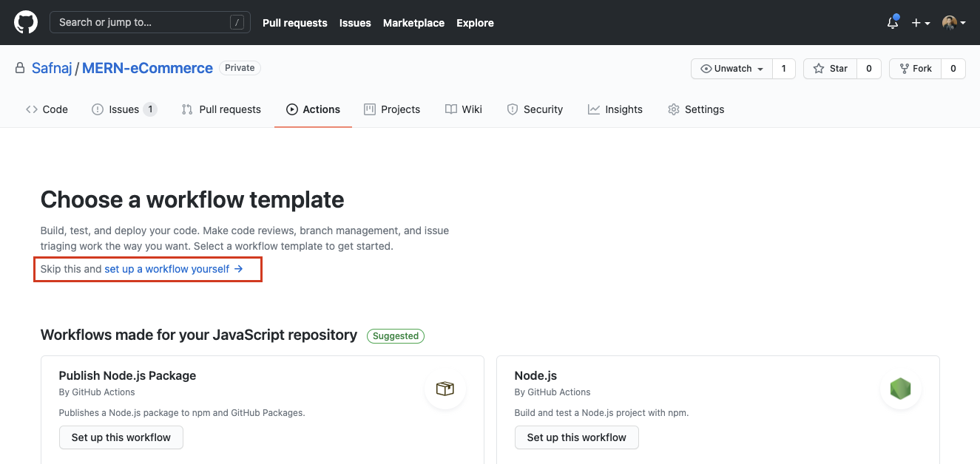Set up the Publish Node.js Package workflow
This screenshot has height=464, width=980.
coord(121,437)
